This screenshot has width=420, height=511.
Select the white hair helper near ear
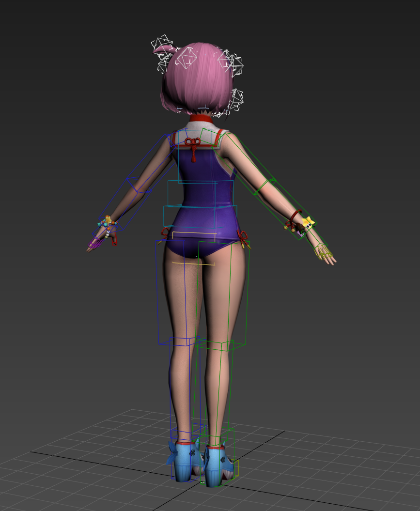237,99
